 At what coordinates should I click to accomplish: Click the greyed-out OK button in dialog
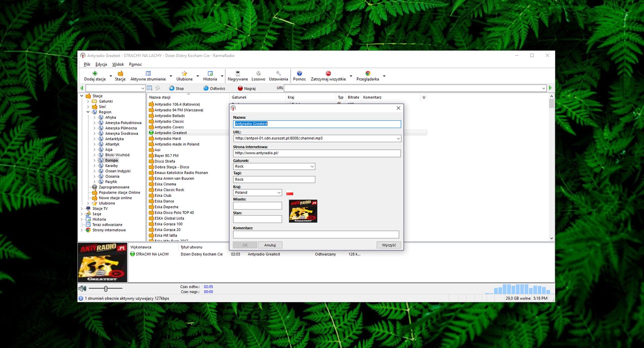point(245,245)
